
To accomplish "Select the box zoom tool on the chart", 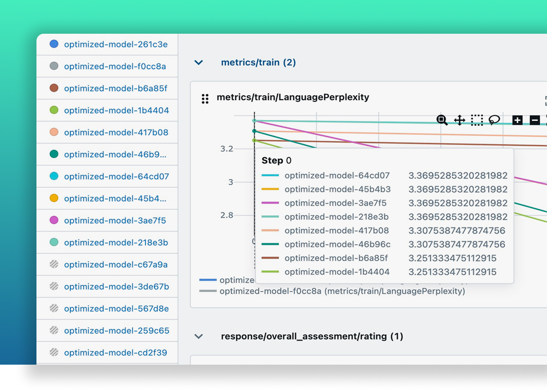I will (x=441, y=120).
